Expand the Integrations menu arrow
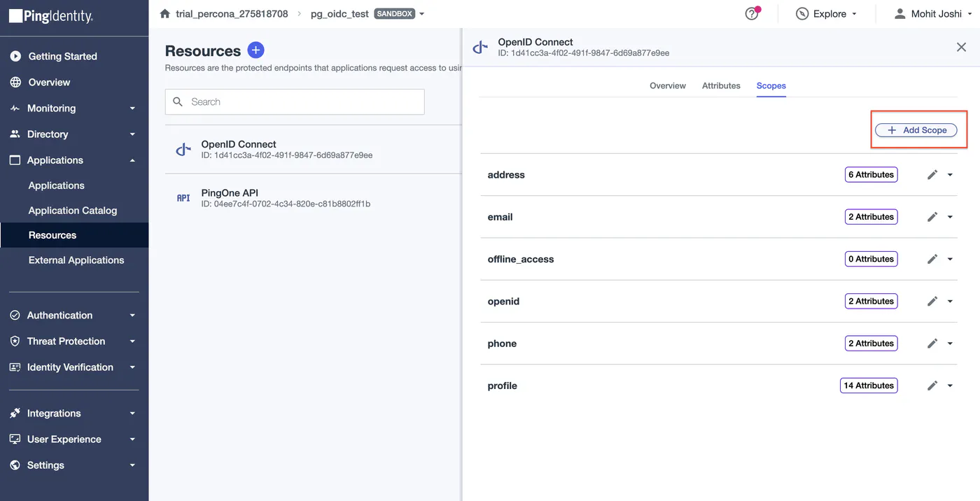Screen dimensions: 980x501 (x=132, y=414)
